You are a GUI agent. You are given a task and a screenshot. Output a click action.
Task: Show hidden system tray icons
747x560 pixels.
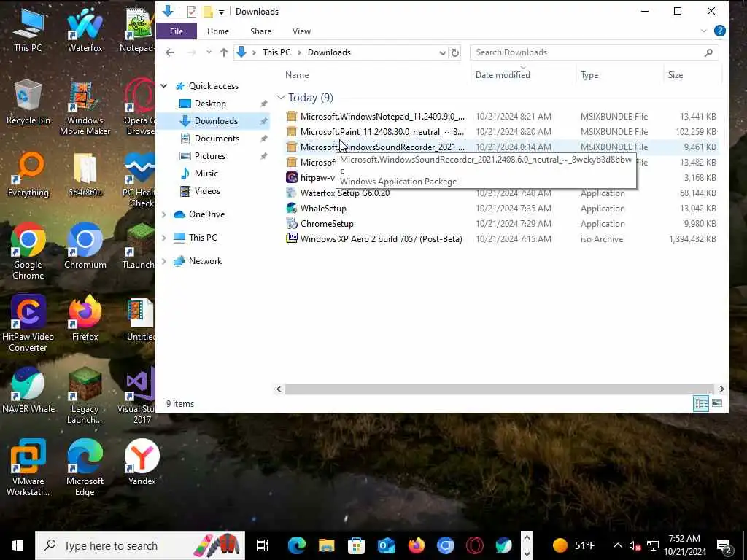[617, 545]
